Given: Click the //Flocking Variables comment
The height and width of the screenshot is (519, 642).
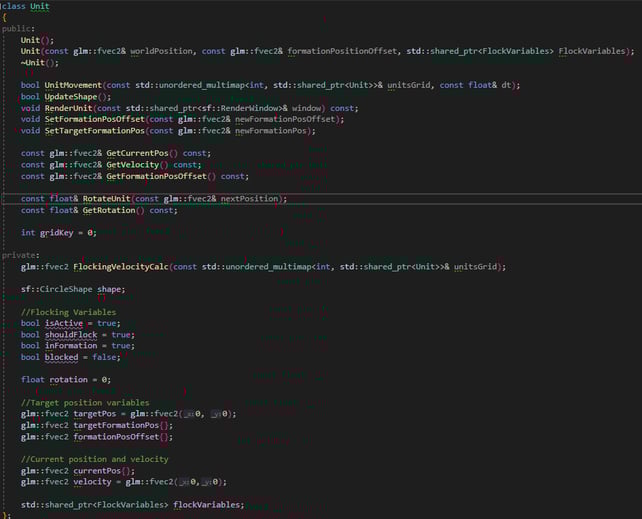Looking at the screenshot, I should (x=68, y=312).
